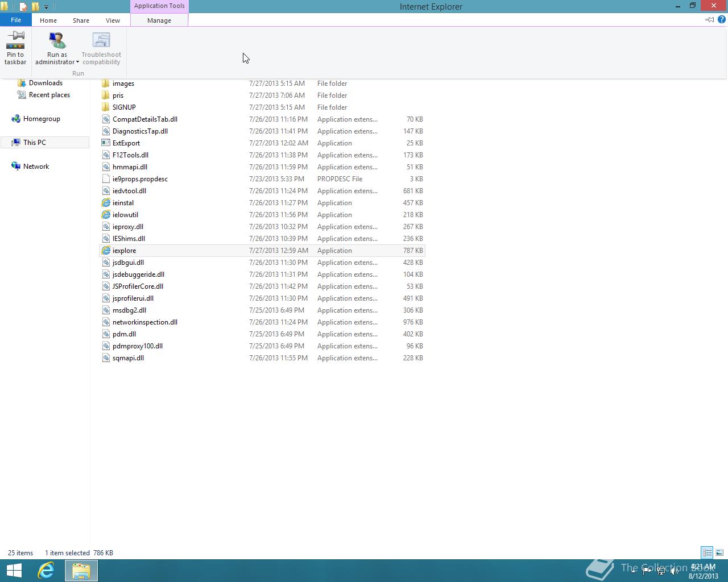Click the PROPDESC File type cell
Screen dimensions: 728x582
(340, 179)
